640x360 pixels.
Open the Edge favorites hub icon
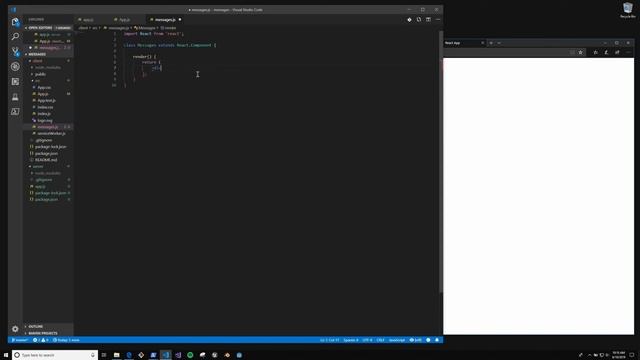click(596, 52)
